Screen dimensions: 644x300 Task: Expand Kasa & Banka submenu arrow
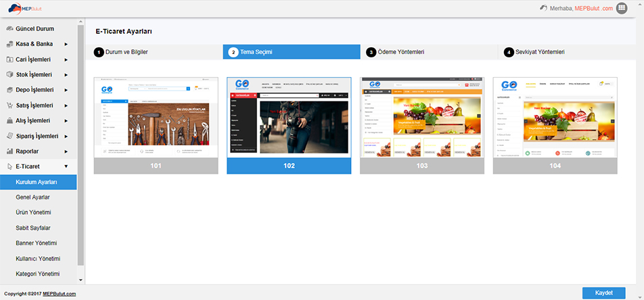click(x=66, y=45)
